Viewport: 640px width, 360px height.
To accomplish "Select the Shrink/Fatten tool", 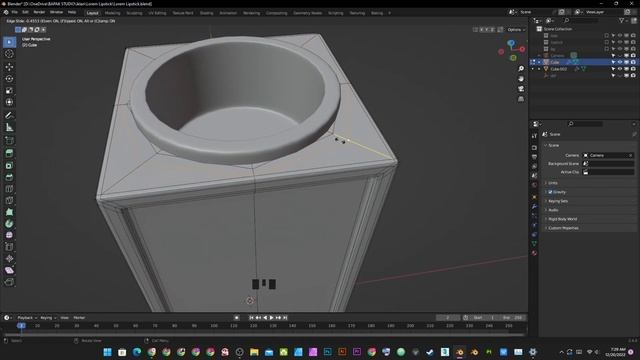I will point(9,258).
